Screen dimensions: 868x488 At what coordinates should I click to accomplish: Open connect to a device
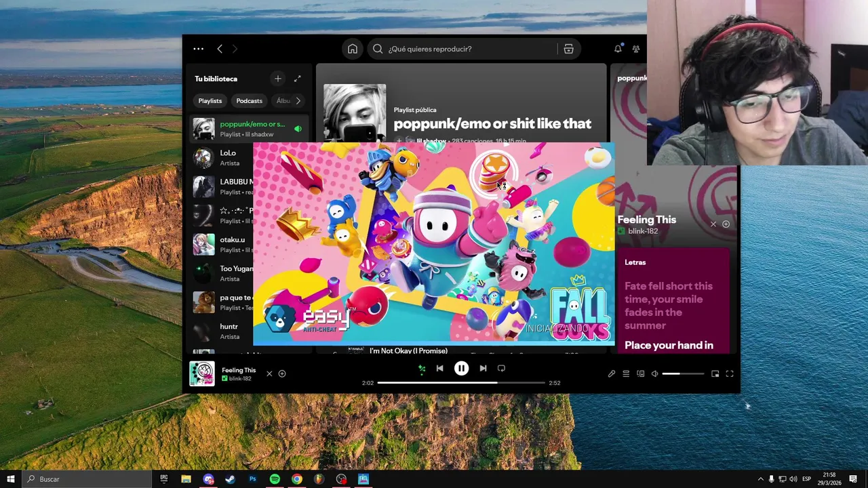[640, 373]
